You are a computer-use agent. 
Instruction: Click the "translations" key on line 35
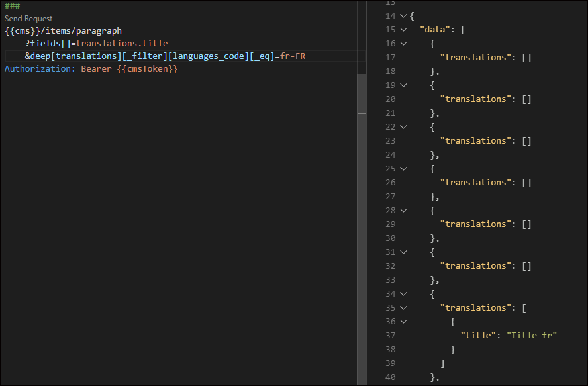tap(475, 308)
